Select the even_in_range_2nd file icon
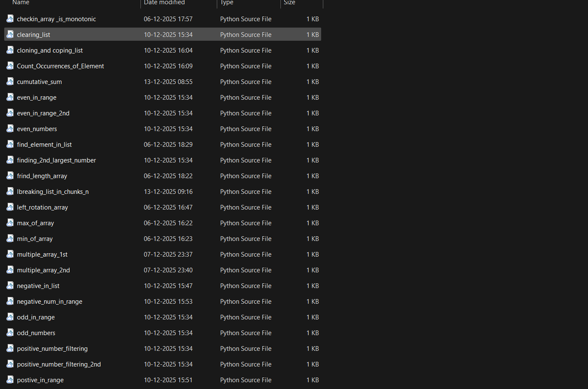 tap(10, 113)
